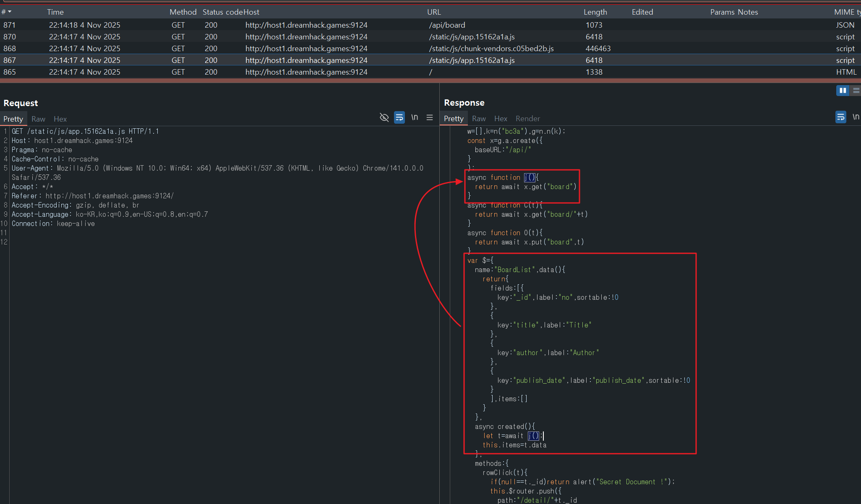Show non-printable characters in the Request pane
The image size is (861, 504).
[415, 117]
